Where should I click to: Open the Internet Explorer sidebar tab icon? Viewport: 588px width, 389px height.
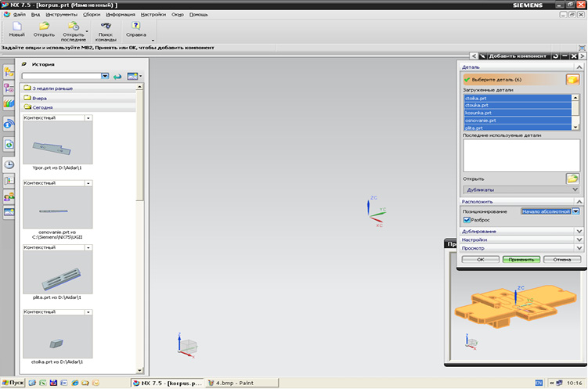[9, 144]
